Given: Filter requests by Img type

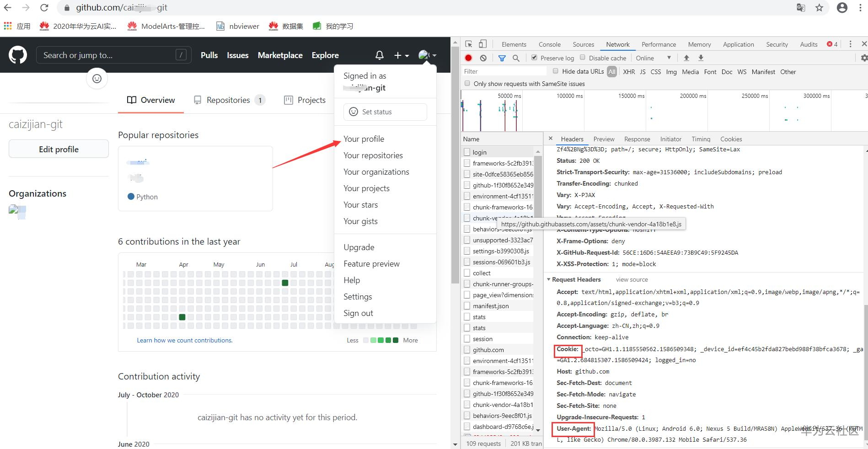Looking at the screenshot, I should click(x=671, y=72).
